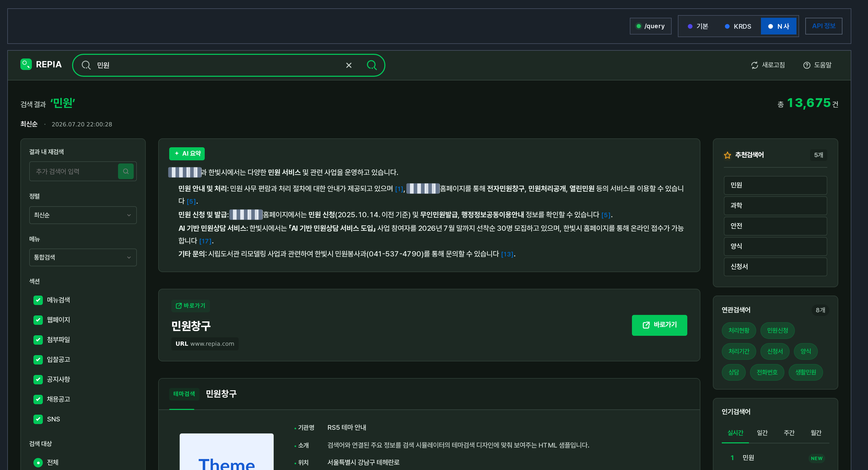Switch to the KRDS theme option
868x470 pixels.
click(738, 26)
